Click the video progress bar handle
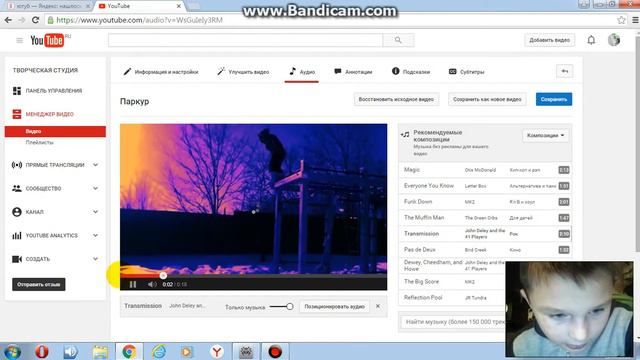Viewport: 640px width, 360px height. coord(163,276)
